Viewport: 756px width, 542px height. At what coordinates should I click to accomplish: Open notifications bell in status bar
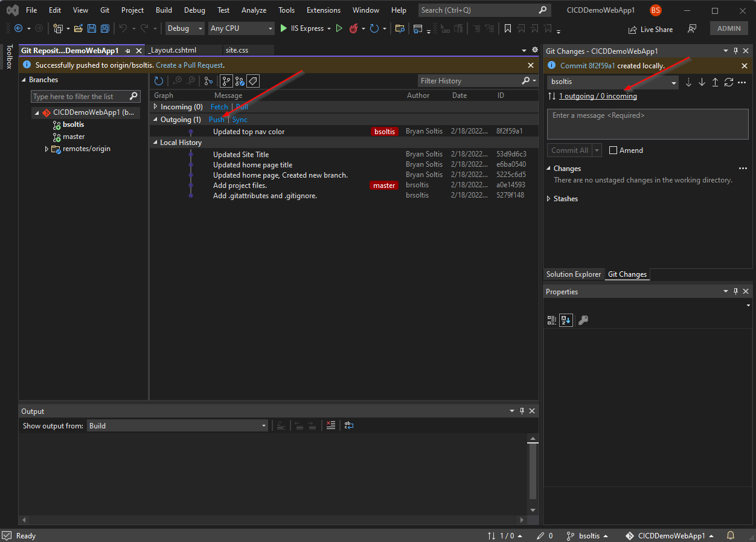point(731,535)
